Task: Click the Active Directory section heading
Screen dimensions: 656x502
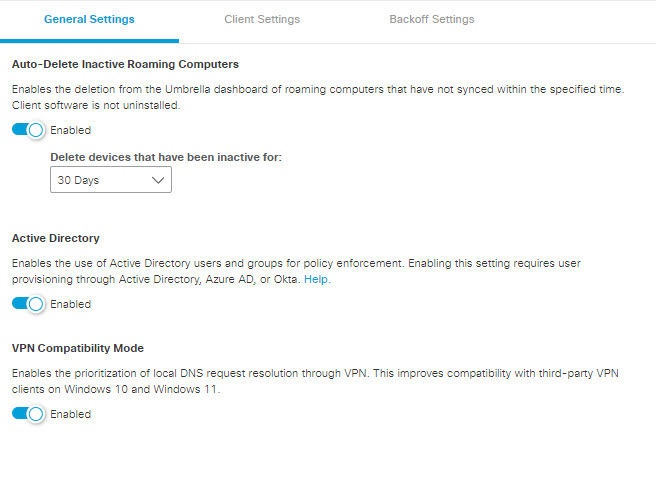Action: click(55, 238)
